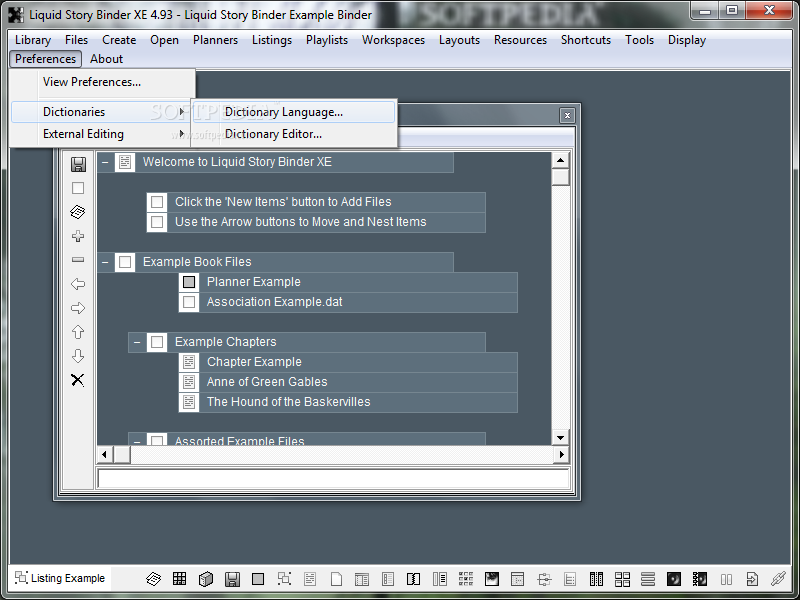Click the blank page icon in the bottom toolbar
This screenshot has height=600, width=800.
click(x=336, y=579)
